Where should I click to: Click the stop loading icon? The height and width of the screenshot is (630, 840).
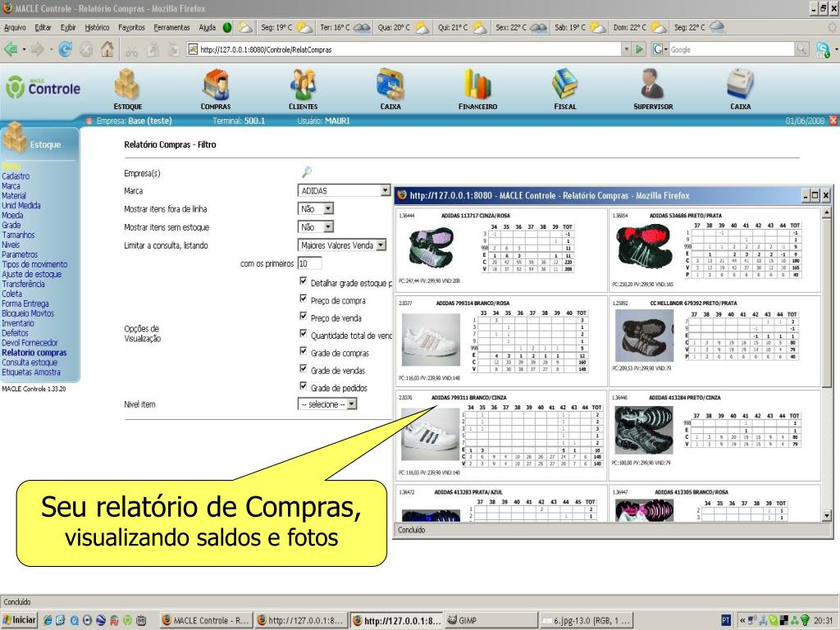(86, 50)
